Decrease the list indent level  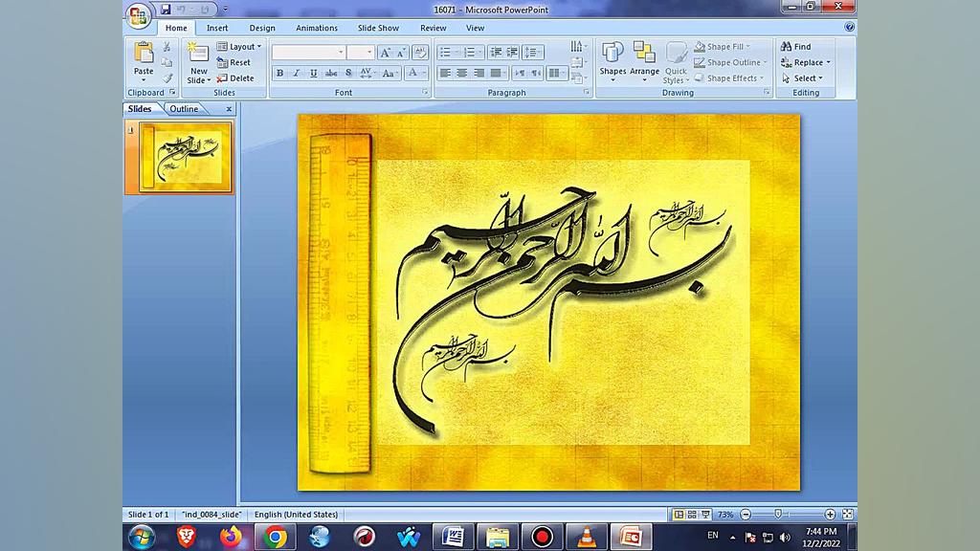496,53
